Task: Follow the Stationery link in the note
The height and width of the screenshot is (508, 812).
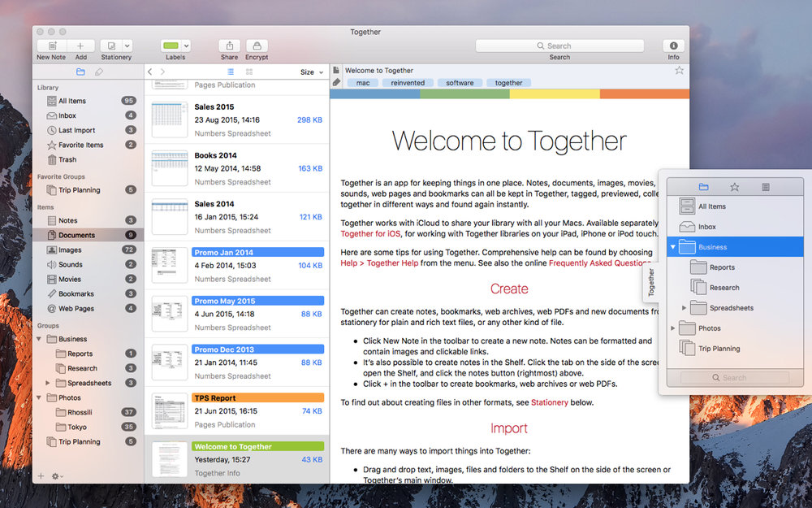Action: tap(550, 402)
